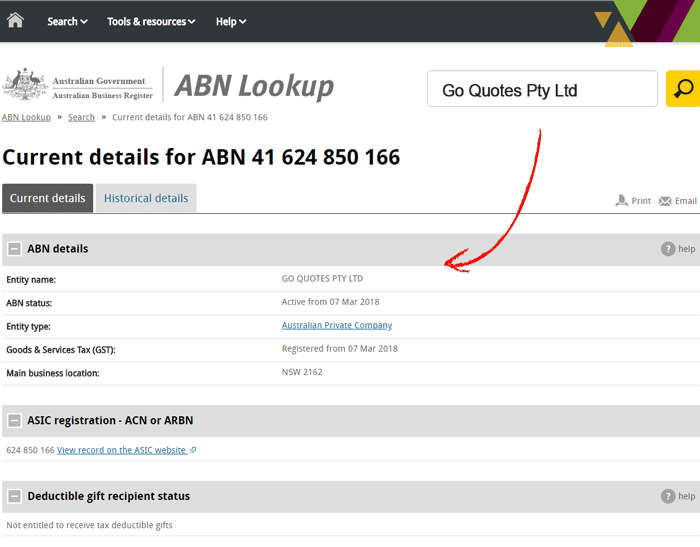Open help for Deductible gift recipient status

click(678, 496)
